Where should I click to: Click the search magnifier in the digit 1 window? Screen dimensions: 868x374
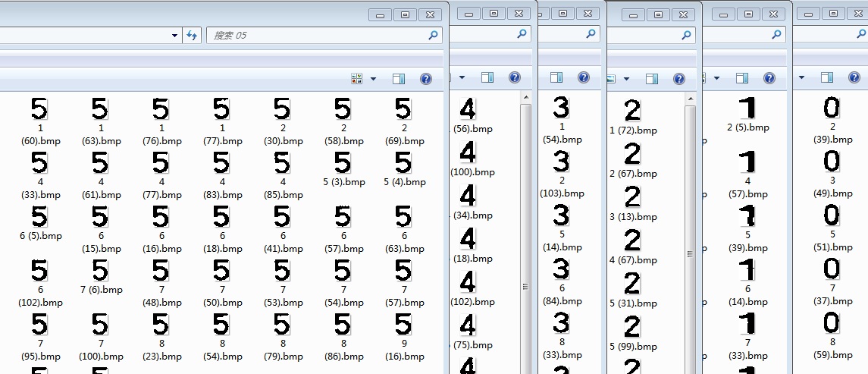pyautogui.click(x=777, y=34)
